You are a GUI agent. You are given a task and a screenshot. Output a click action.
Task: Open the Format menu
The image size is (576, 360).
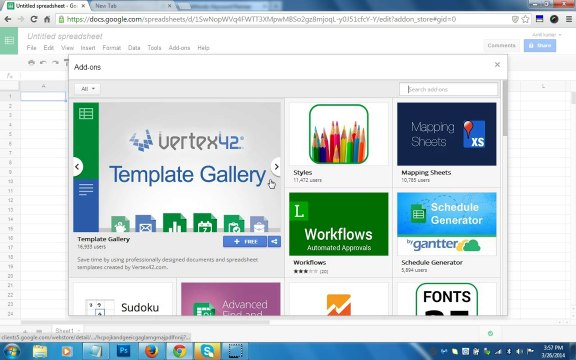point(112,48)
